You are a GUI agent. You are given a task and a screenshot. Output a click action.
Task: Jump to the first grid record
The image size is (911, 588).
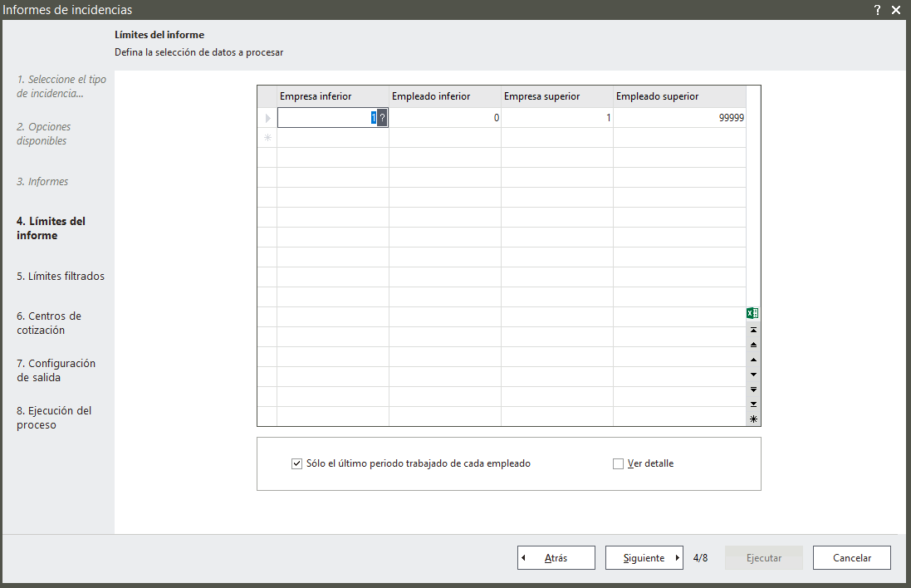pos(753,330)
